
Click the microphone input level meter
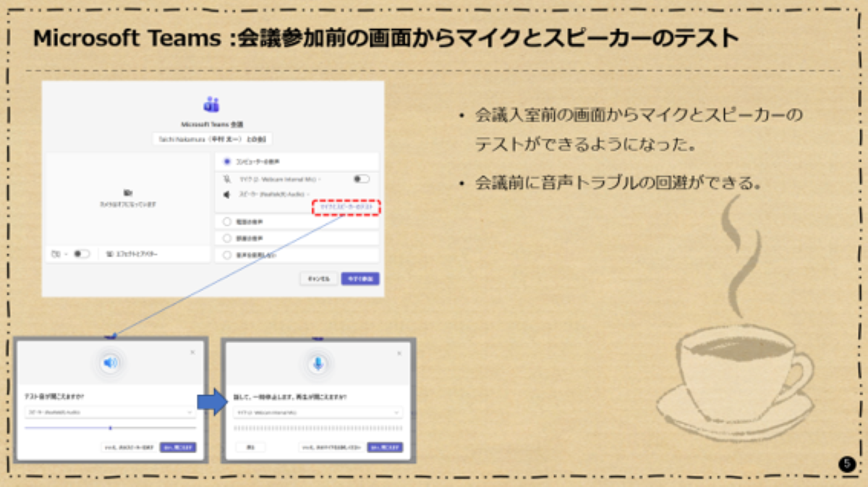tap(318, 428)
